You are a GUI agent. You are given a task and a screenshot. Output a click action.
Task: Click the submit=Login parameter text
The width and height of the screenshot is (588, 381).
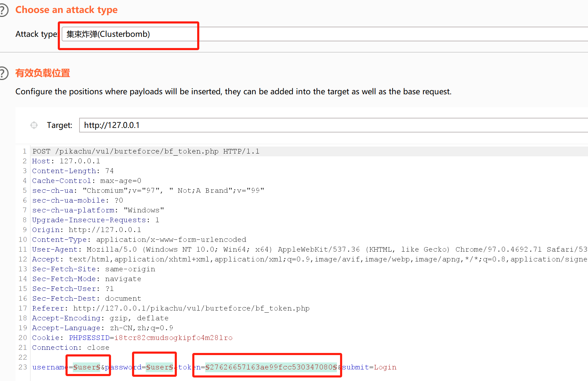pos(369,367)
